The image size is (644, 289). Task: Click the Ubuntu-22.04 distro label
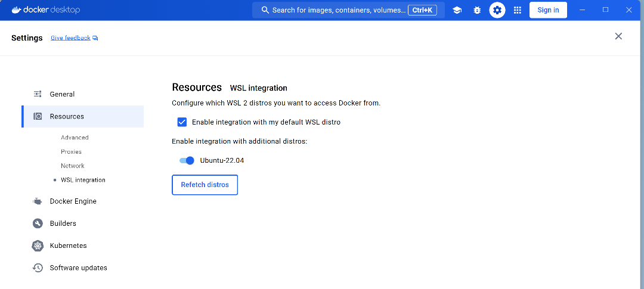[222, 160]
